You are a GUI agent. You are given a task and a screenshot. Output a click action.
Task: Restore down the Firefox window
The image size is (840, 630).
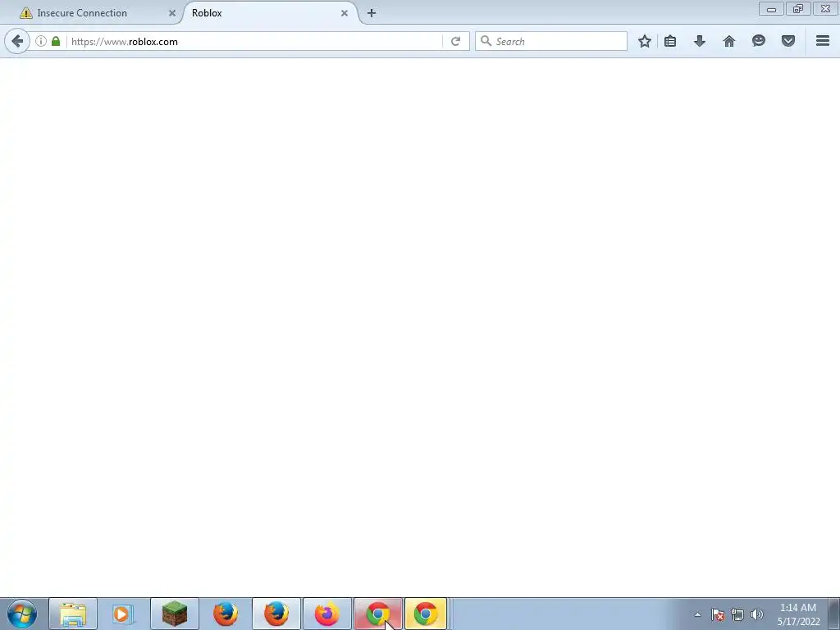[798, 9]
